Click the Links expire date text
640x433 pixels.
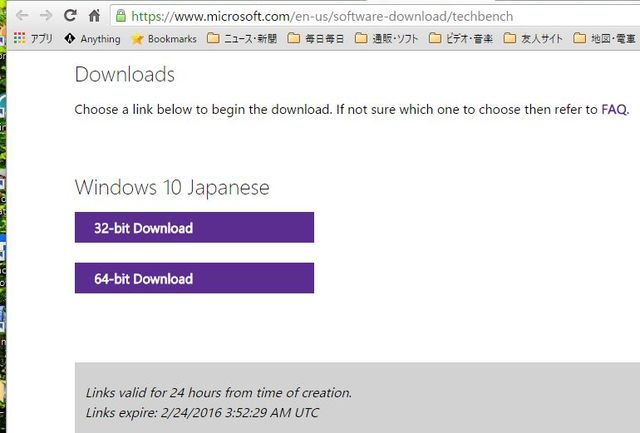(202, 413)
